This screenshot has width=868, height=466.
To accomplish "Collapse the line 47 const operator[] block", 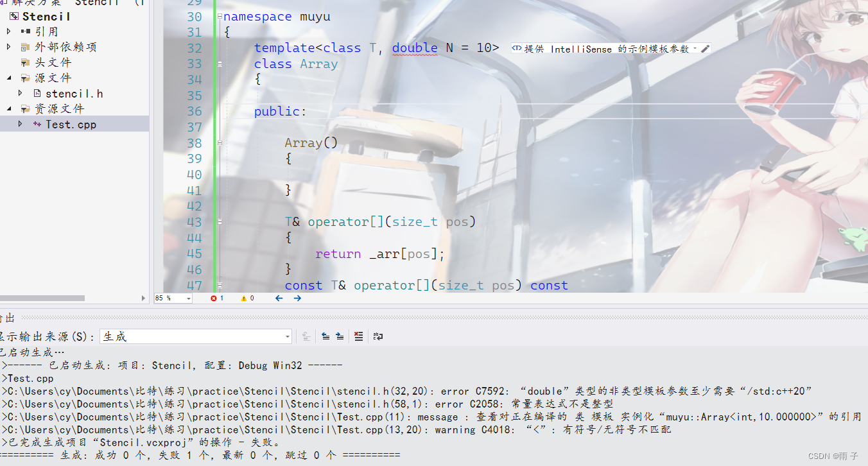I will pos(220,286).
